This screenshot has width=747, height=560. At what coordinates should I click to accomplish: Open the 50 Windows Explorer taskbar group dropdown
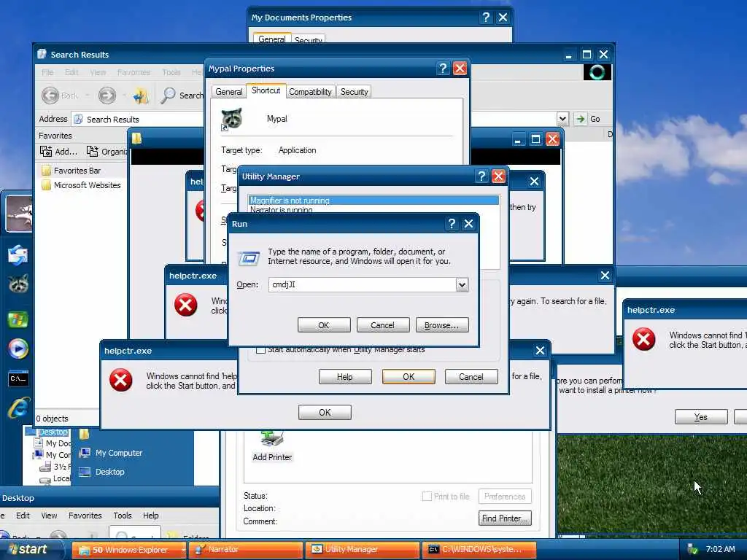pyautogui.click(x=183, y=550)
